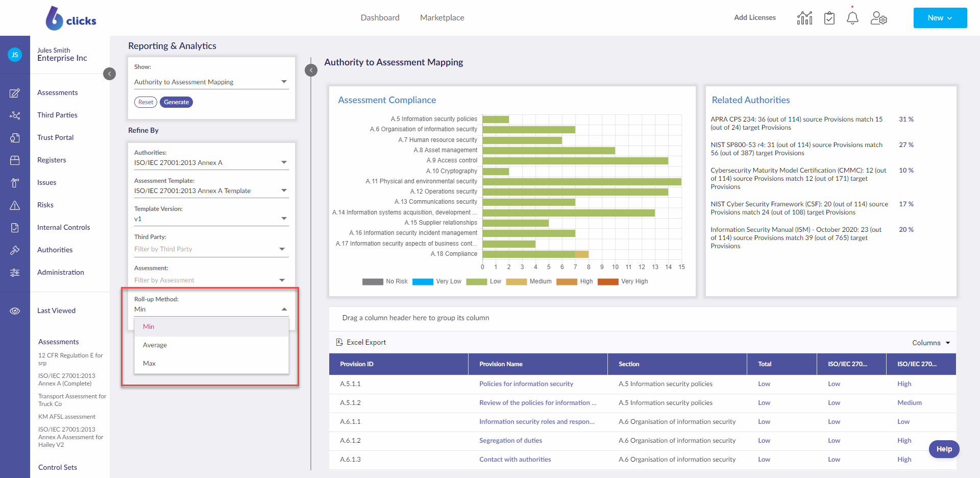Open user settings gear icon
The image size is (980, 478).
[878, 18]
